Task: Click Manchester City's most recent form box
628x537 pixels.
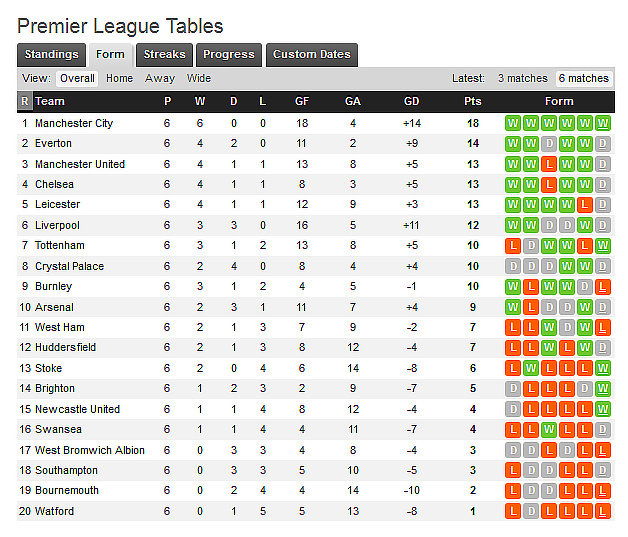Action: point(602,123)
